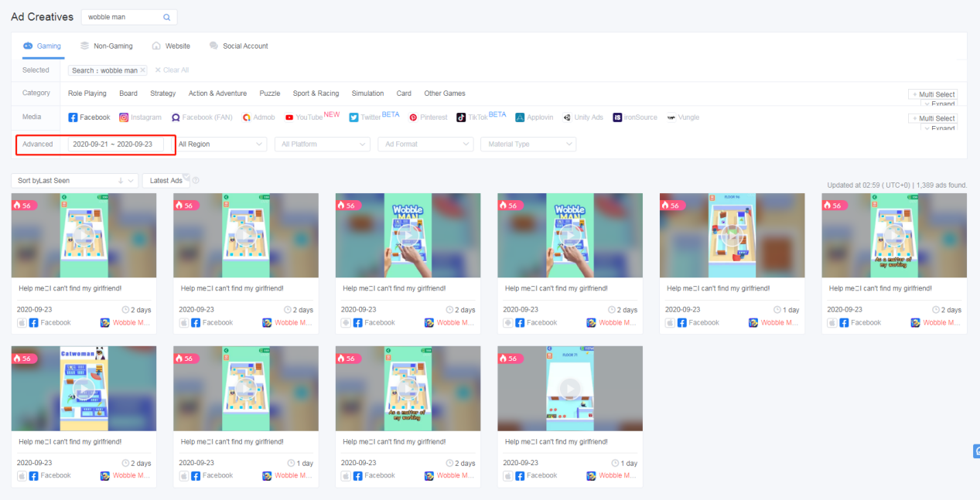Select the Instagram media filter
The height and width of the screenshot is (500, 980).
[140, 117]
